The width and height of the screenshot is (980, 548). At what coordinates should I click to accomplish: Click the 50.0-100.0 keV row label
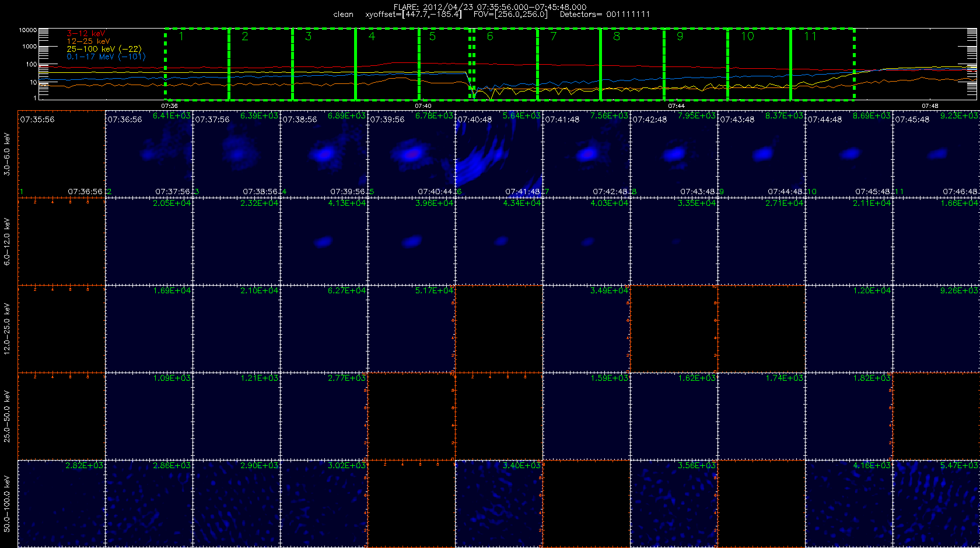point(7,504)
